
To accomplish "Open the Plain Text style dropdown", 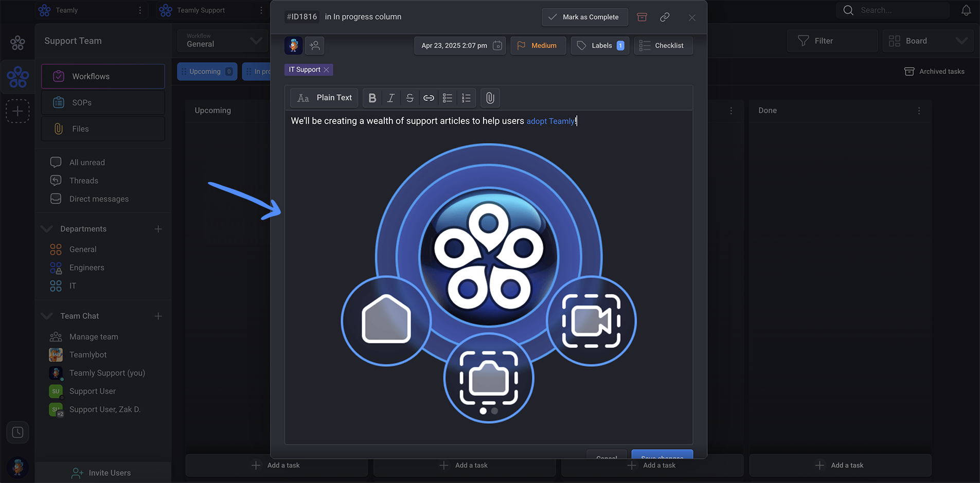I will point(325,98).
